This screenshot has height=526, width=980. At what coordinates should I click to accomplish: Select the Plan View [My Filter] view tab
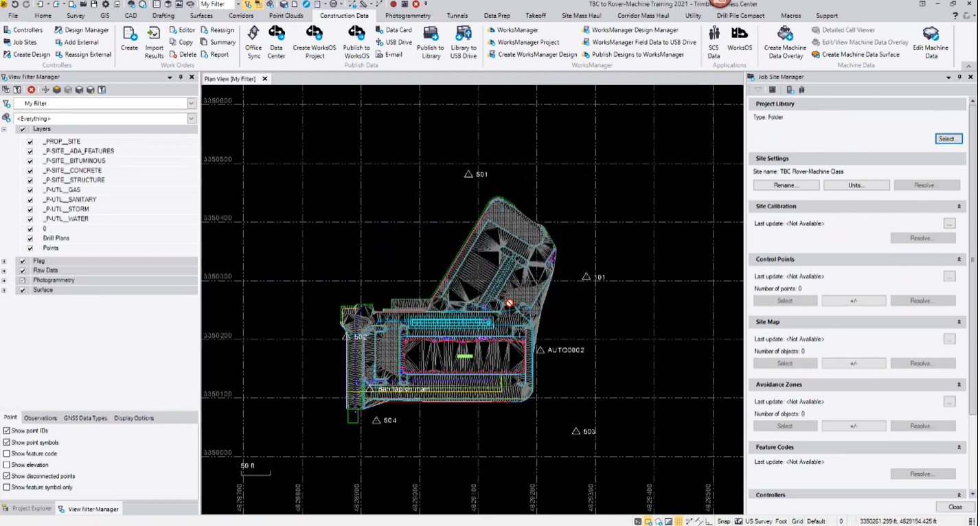coord(230,78)
